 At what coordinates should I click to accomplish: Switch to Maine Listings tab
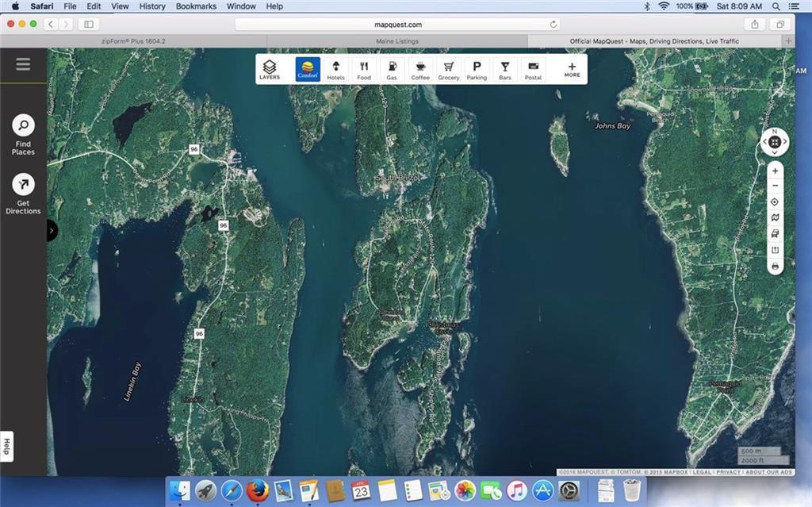coord(397,41)
